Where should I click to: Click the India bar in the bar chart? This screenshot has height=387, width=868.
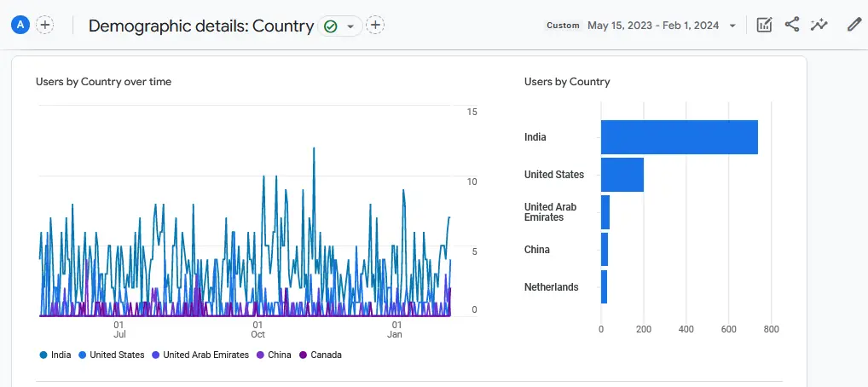click(x=679, y=137)
